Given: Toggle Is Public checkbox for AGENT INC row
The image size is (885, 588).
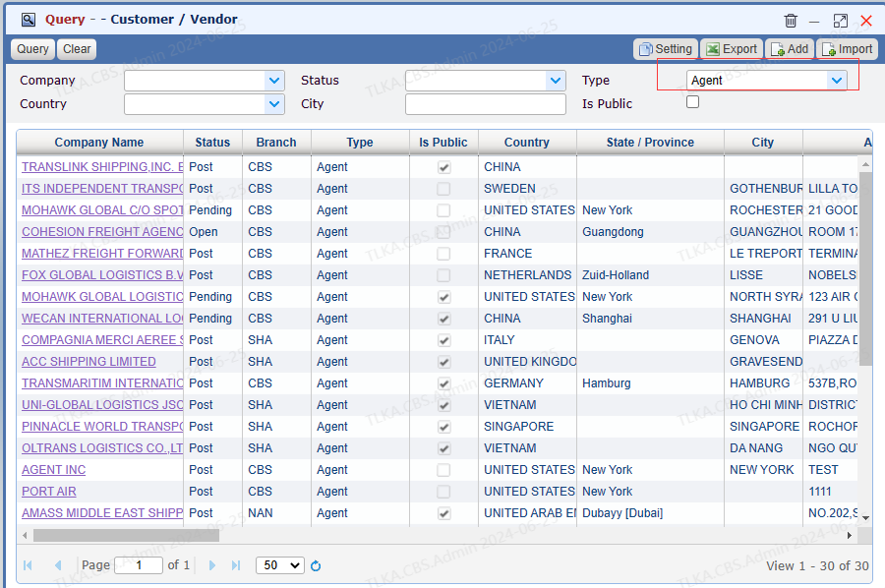Looking at the screenshot, I should pyautogui.click(x=444, y=470).
